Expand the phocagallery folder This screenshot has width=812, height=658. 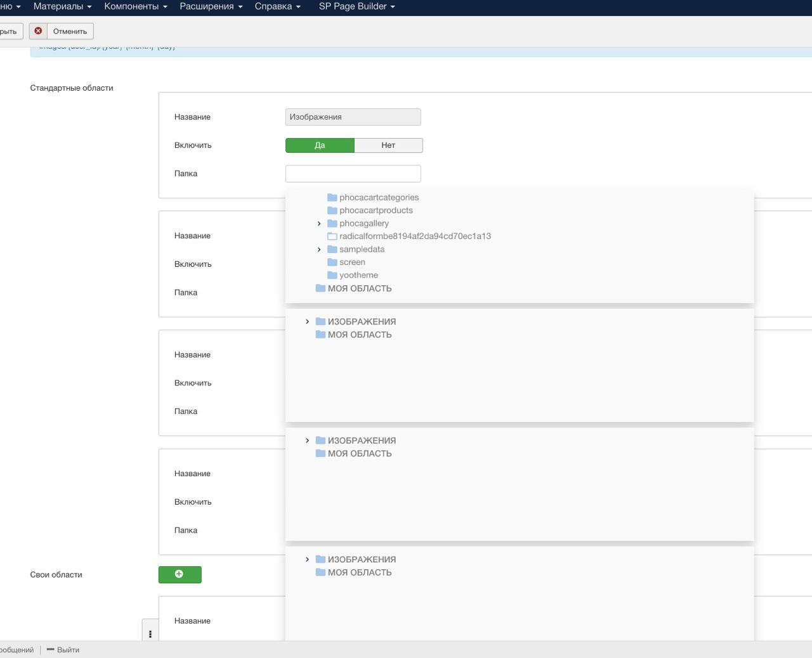click(x=319, y=224)
